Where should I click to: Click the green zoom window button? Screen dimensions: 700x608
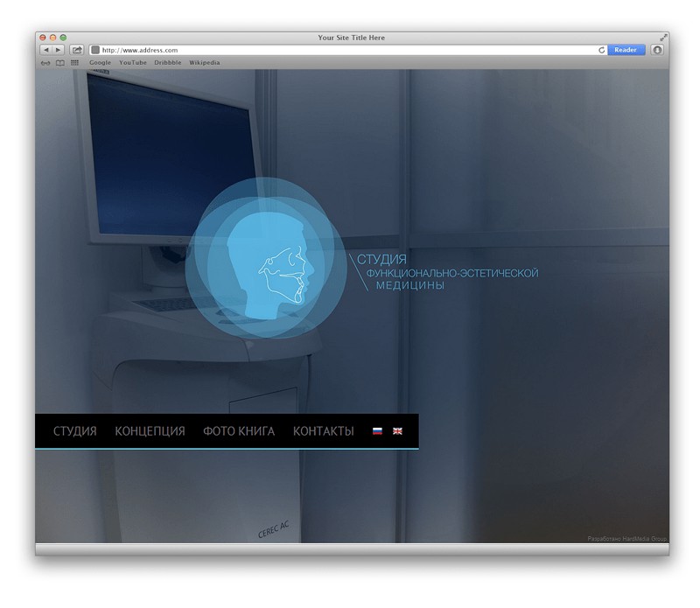click(63, 38)
